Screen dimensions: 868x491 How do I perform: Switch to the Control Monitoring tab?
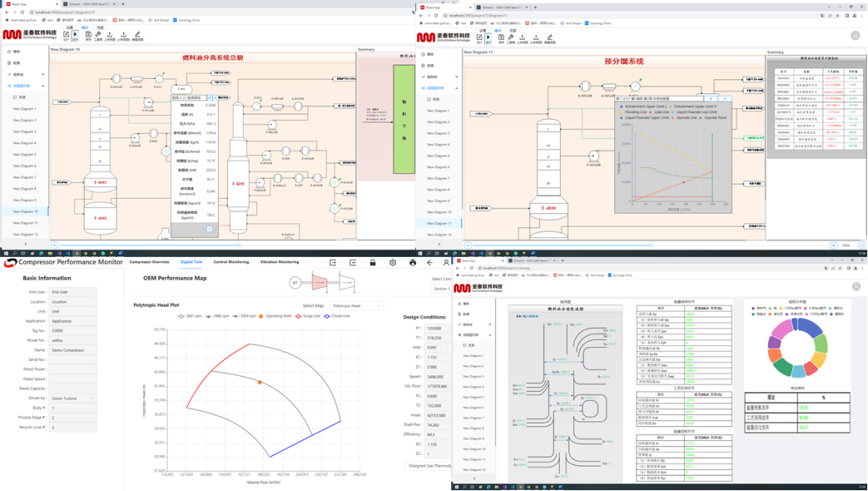tap(231, 262)
